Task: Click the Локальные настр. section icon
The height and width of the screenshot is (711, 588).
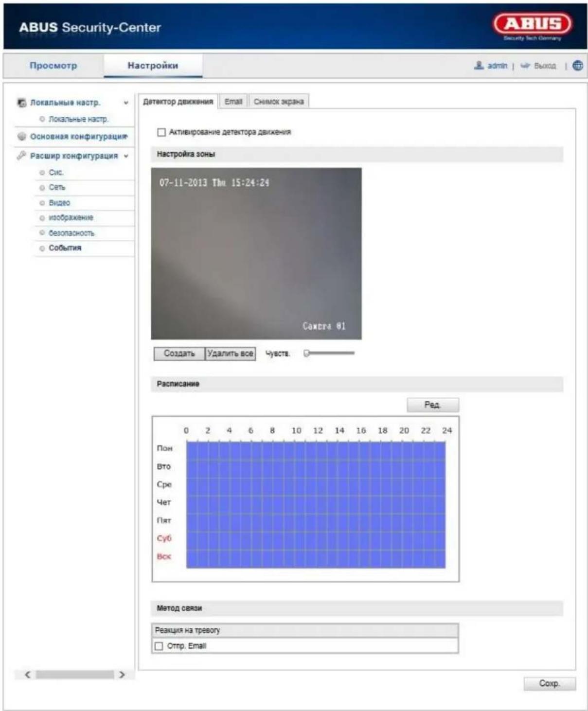Action: [x=22, y=103]
